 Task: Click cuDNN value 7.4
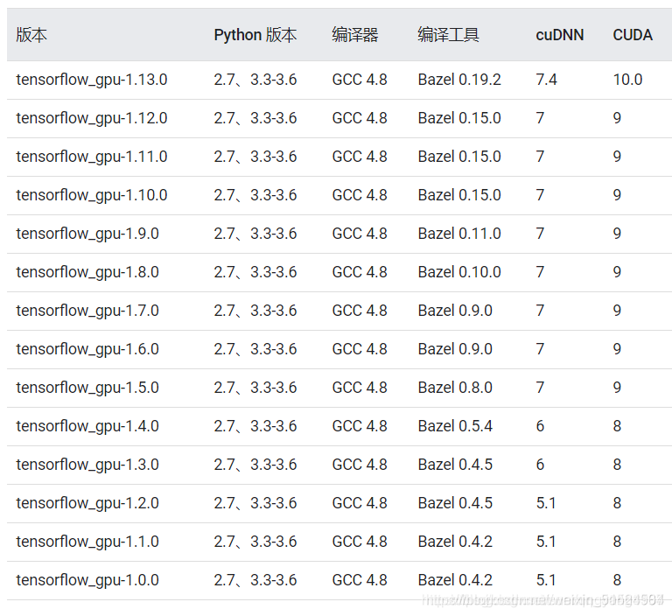pyautogui.click(x=546, y=80)
